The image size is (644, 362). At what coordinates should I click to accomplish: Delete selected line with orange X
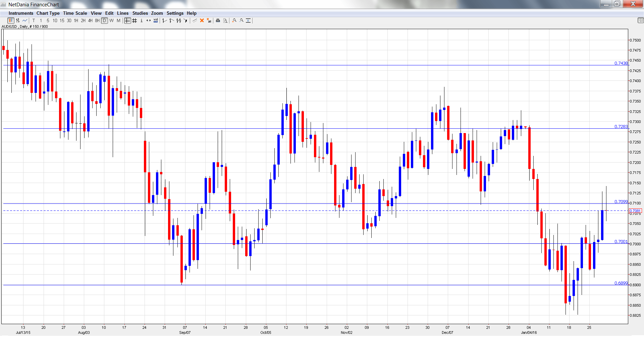click(202, 21)
